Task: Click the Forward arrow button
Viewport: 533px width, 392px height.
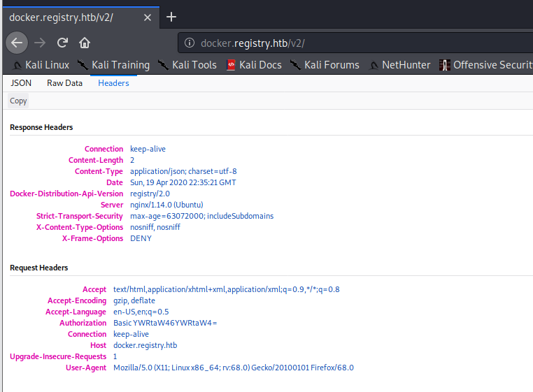Action: click(40, 43)
